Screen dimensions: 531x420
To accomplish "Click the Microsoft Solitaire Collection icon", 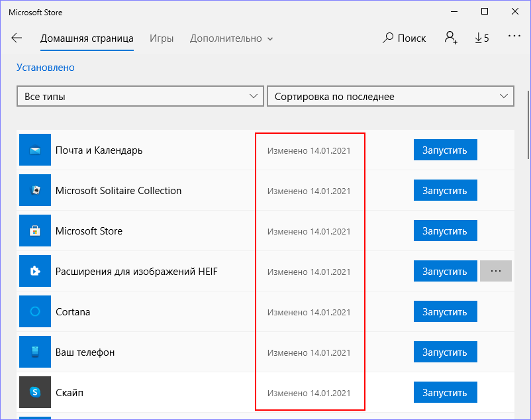I will (x=35, y=190).
